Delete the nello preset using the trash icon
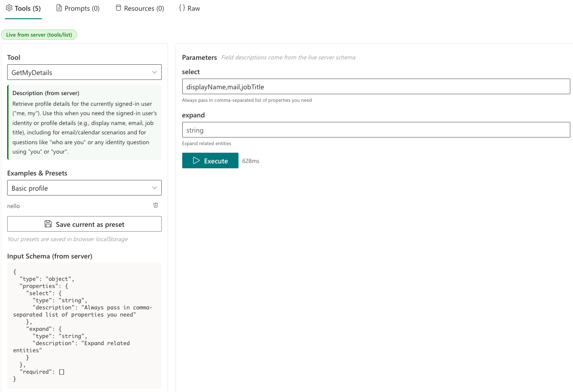The width and height of the screenshot is (573, 392). [155, 205]
